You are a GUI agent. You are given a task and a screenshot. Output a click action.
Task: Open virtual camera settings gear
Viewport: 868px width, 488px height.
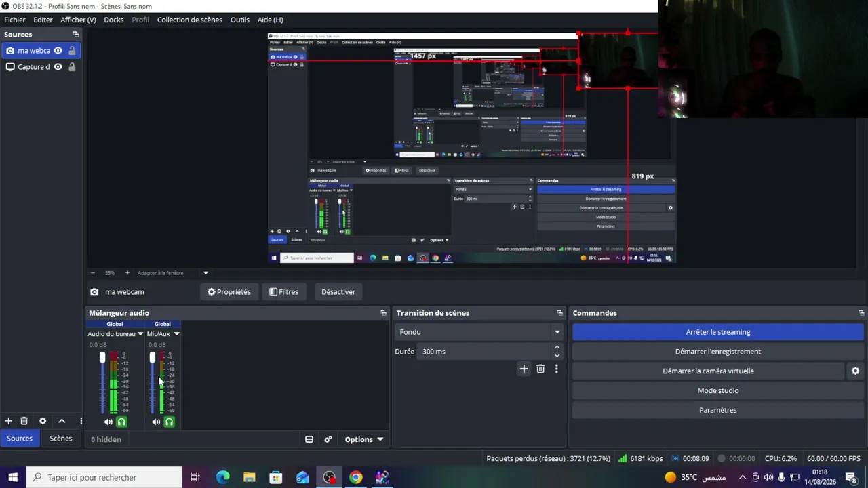[x=855, y=371]
